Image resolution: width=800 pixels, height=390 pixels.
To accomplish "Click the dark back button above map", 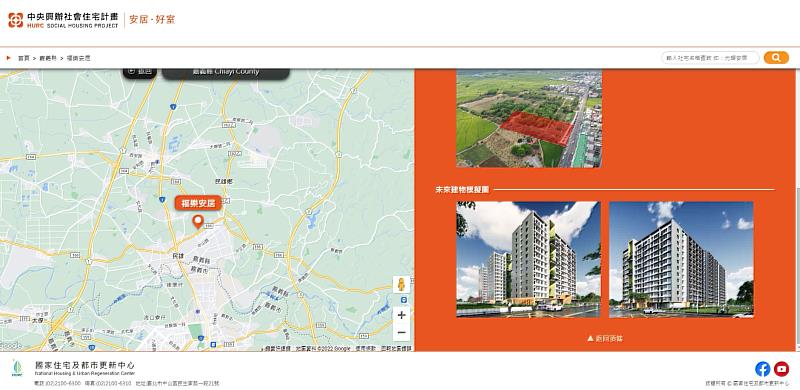I will 140,73.
